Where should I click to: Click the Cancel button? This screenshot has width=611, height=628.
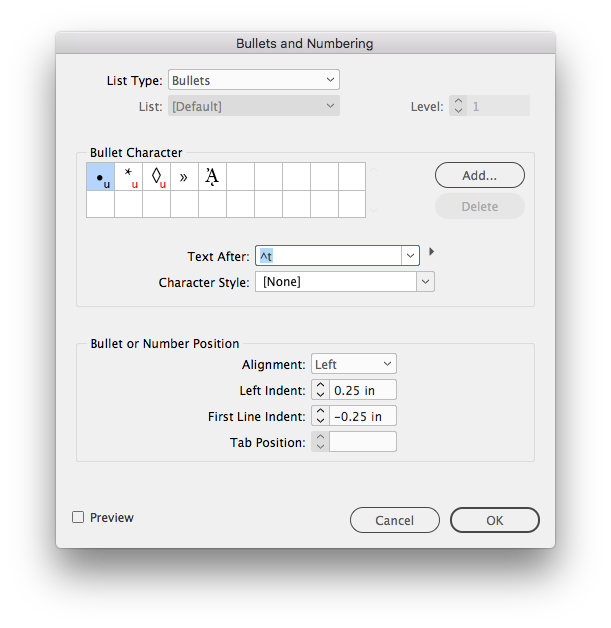(394, 520)
